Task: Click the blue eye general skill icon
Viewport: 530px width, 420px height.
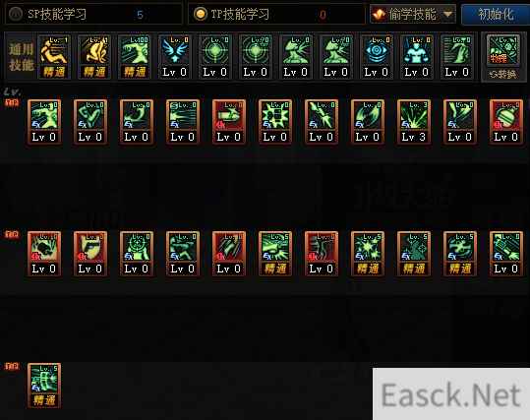Action: [x=377, y=57]
